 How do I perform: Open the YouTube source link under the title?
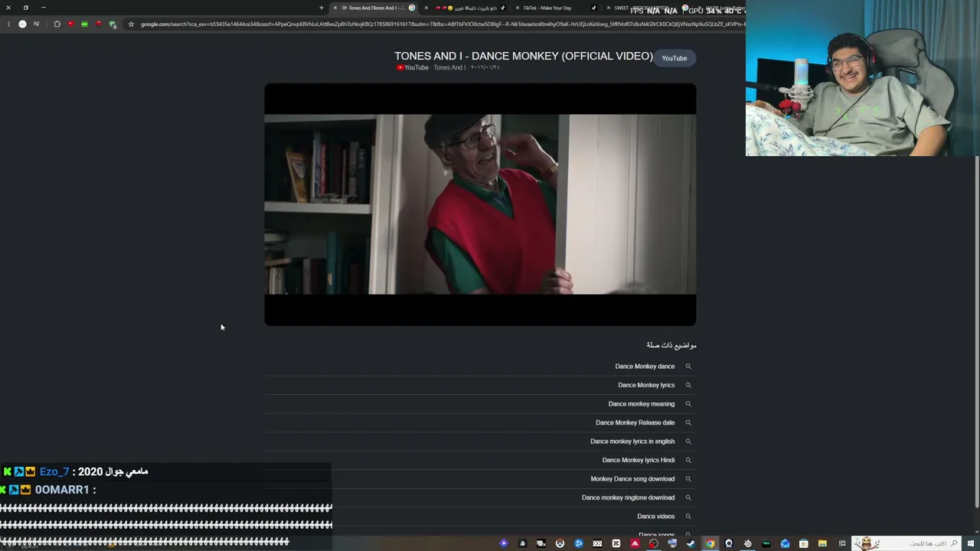tap(413, 67)
